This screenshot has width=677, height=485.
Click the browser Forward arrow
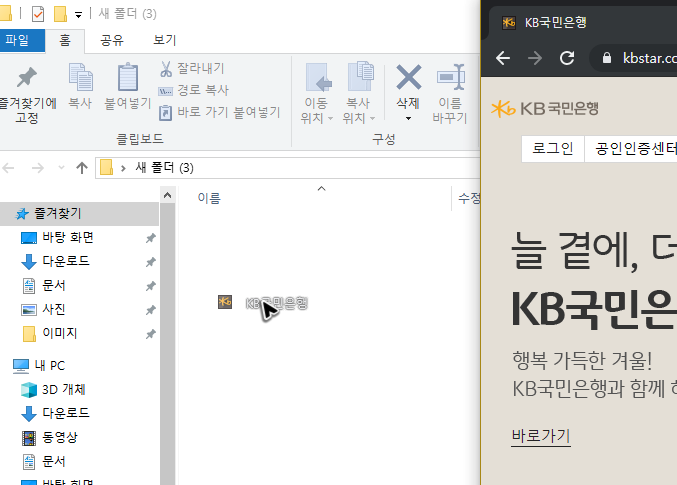point(535,58)
